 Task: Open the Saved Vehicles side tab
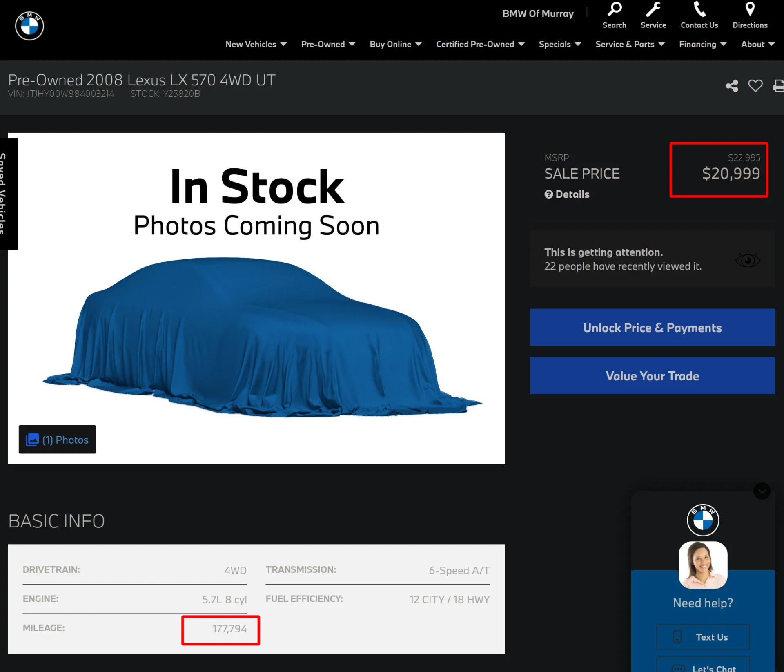point(9,194)
